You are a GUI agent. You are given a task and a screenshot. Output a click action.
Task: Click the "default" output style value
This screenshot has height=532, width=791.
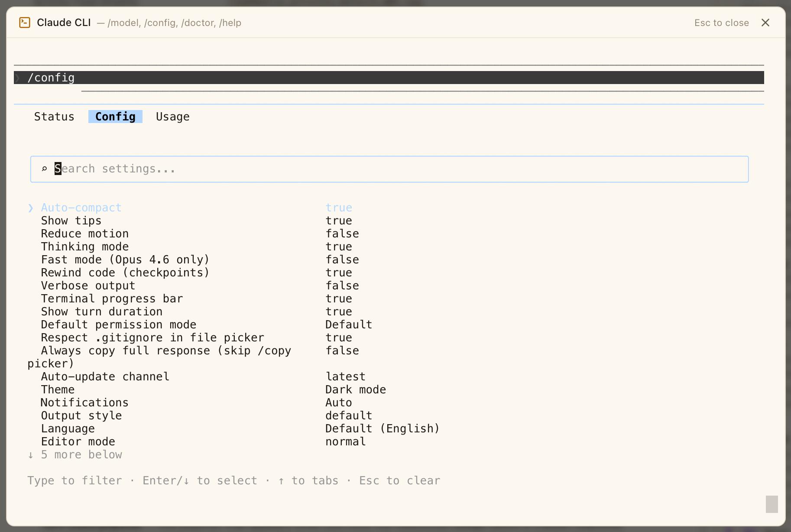point(349,416)
